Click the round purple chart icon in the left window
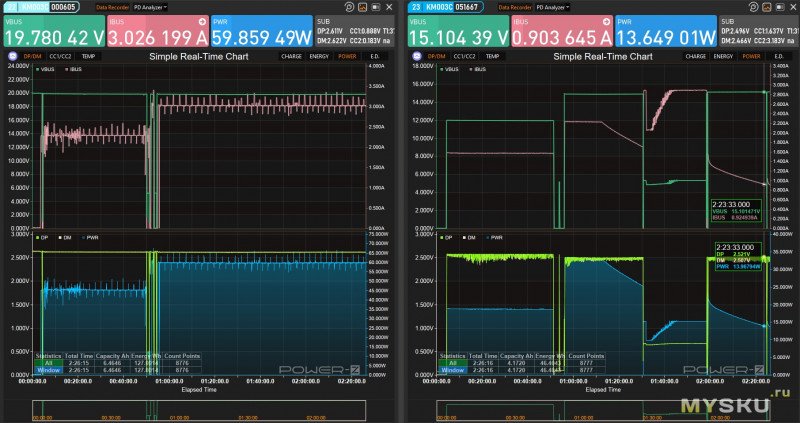 pyautogui.click(x=11, y=57)
